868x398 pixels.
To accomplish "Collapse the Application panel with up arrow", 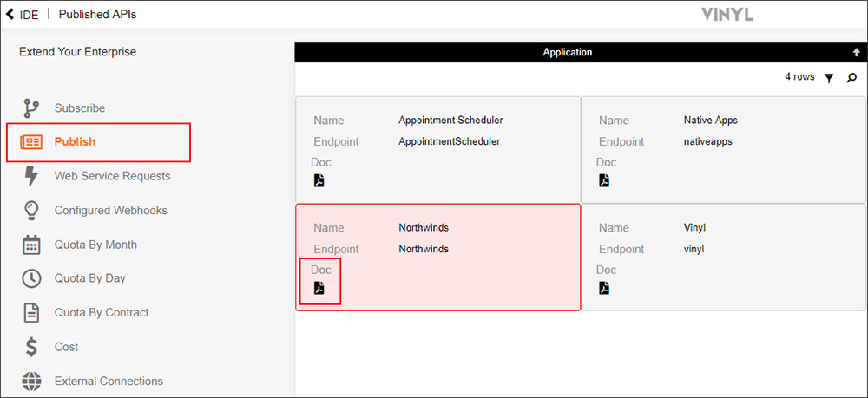I will click(x=856, y=53).
